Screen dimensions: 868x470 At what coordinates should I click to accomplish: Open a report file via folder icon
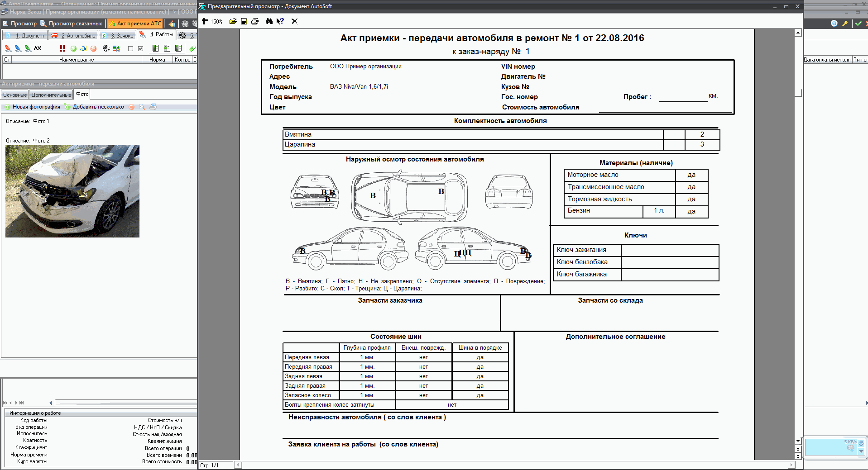click(233, 21)
